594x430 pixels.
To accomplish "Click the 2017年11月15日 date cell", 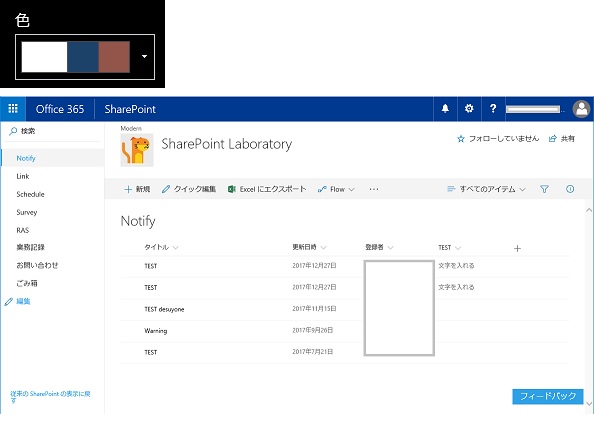I will (314, 309).
